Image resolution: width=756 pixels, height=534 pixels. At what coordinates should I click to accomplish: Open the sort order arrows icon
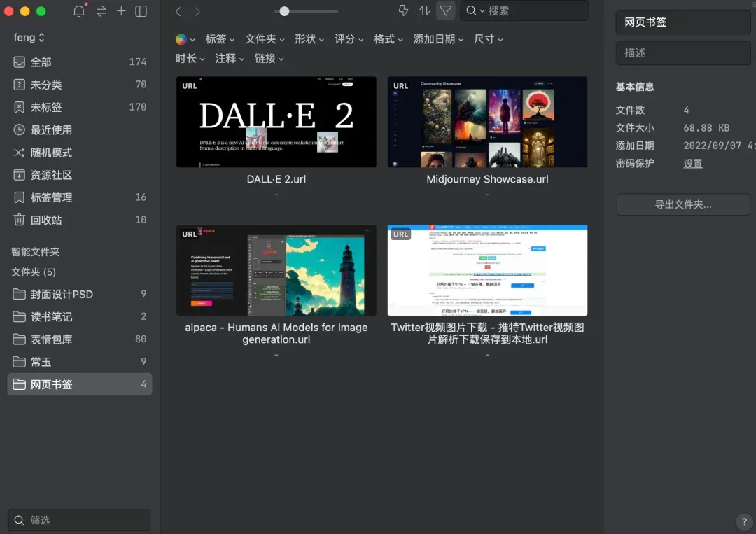click(x=424, y=10)
